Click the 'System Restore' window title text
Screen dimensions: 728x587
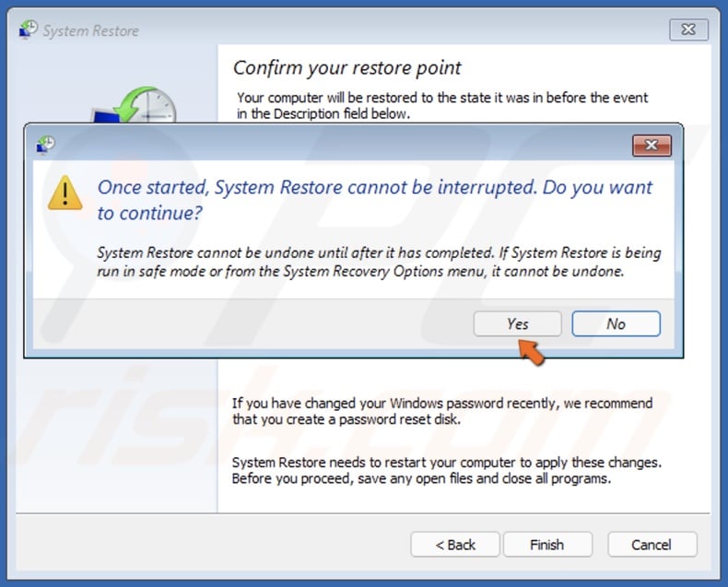(91, 30)
